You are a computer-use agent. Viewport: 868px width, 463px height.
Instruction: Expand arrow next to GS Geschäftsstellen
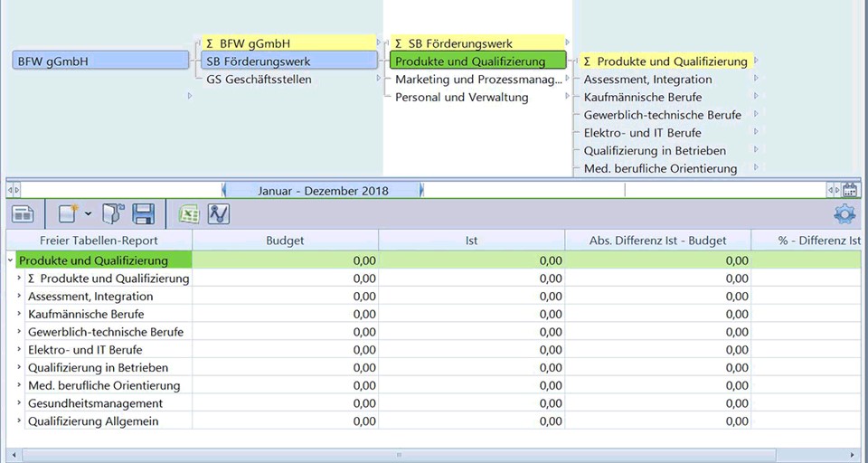coord(379,78)
